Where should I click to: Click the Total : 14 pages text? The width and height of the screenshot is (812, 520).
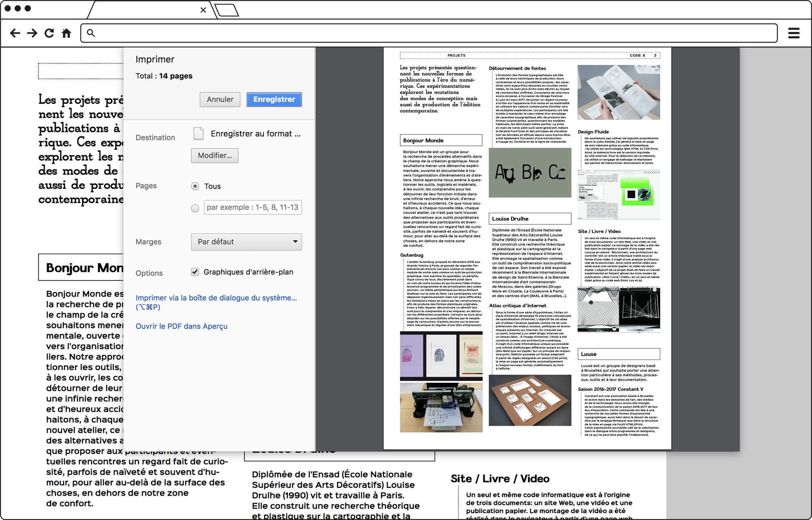(x=164, y=76)
